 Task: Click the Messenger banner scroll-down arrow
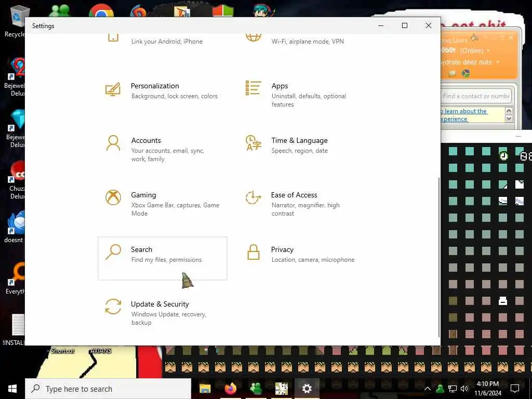coord(509,118)
